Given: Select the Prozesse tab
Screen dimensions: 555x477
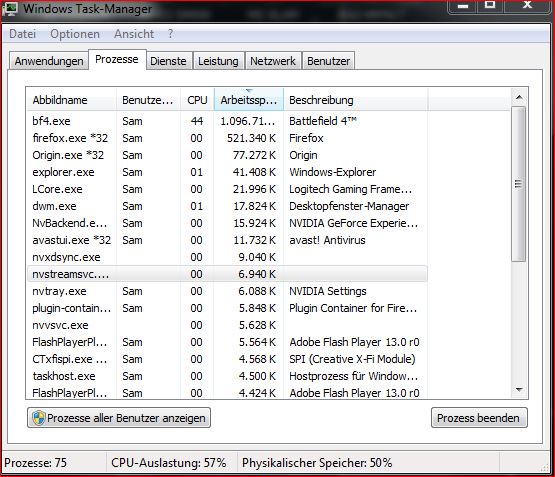Looking at the screenshot, I should click(x=117, y=59).
